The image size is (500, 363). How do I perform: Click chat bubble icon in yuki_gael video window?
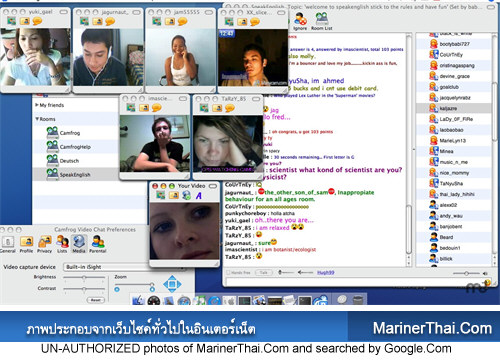(37, 21)
